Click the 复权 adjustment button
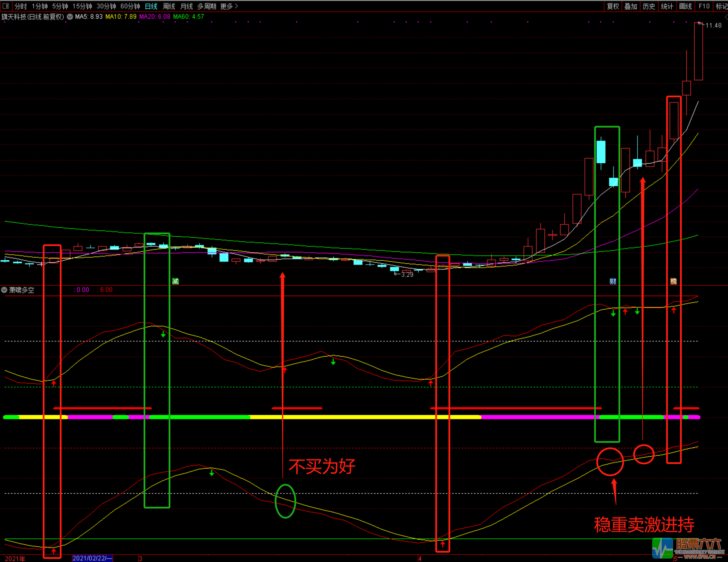 (x=613, y=6)
